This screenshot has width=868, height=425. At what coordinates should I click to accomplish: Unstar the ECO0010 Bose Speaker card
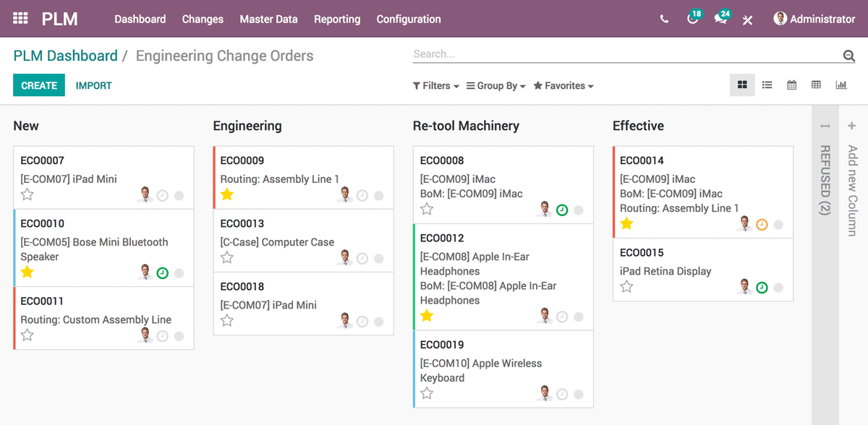(x=27, y=272)
